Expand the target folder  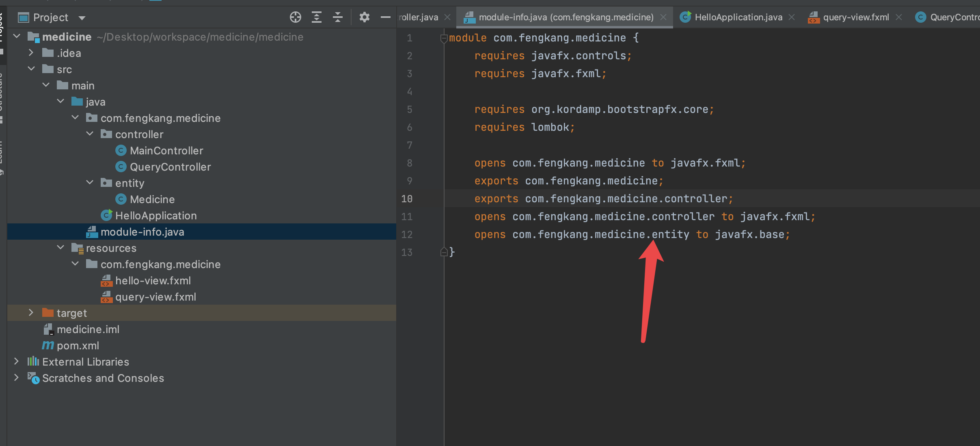pyautogui.click(x=31, y=313)
